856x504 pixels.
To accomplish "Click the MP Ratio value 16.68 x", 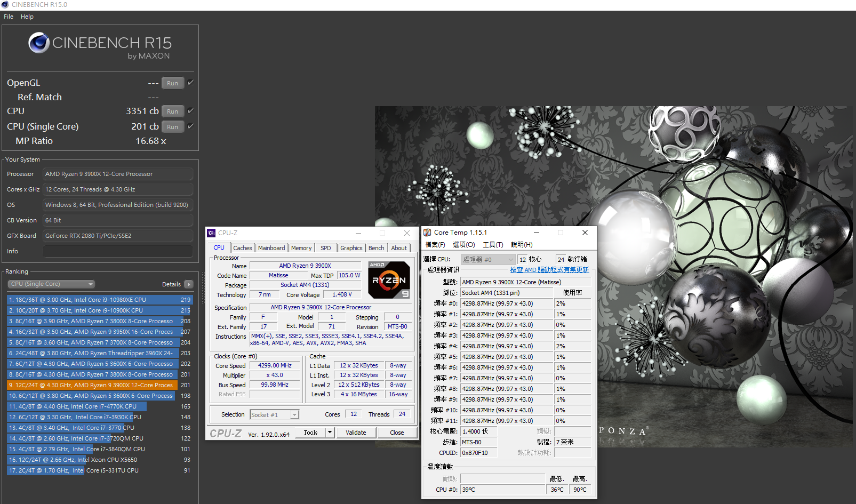I will tap(151, 141).
